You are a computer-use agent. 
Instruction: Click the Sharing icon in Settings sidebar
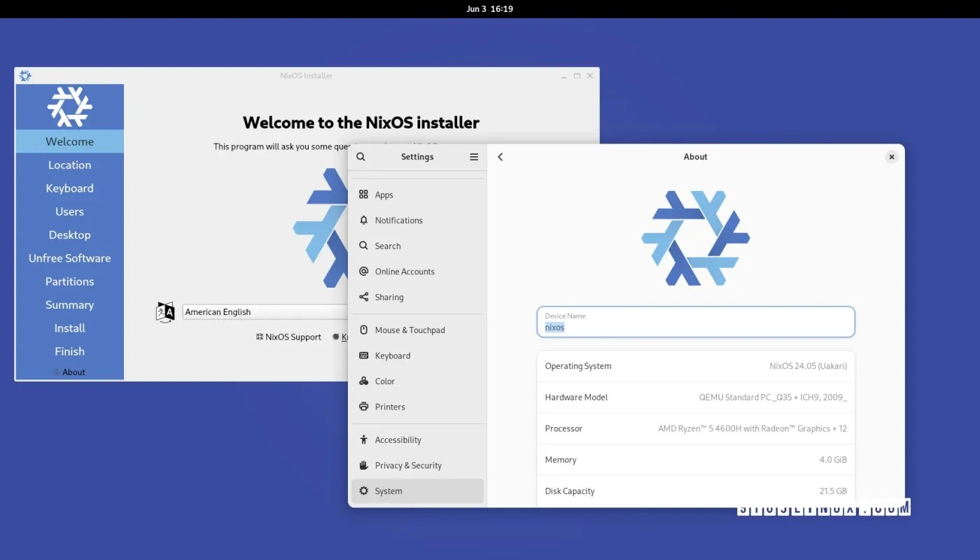(363, 297)
